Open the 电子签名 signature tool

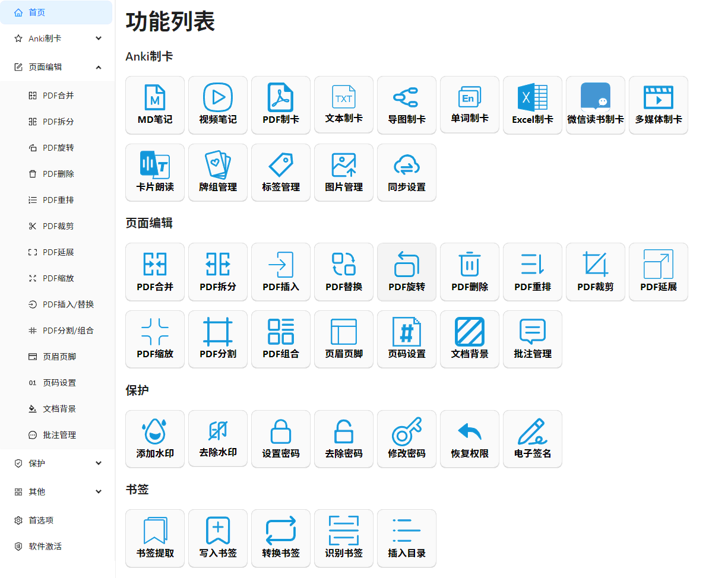tap(533, 439)
